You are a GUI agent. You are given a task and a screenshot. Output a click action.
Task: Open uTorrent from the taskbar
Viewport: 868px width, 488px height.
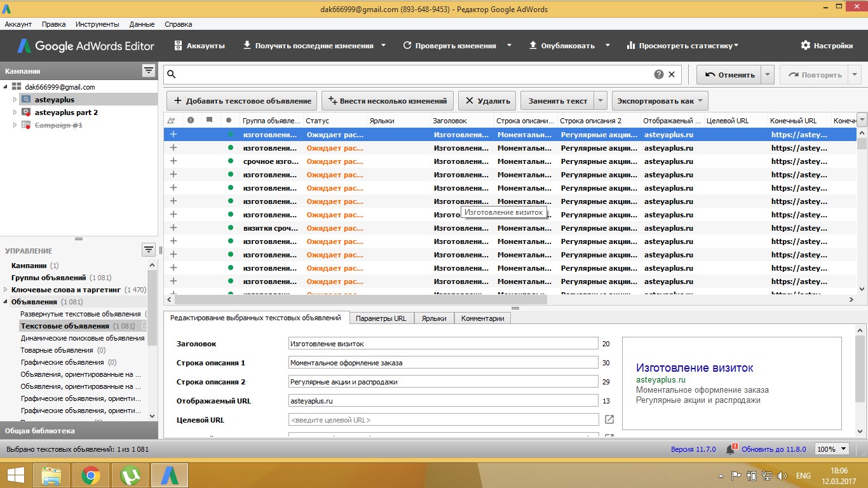point(130,475)
